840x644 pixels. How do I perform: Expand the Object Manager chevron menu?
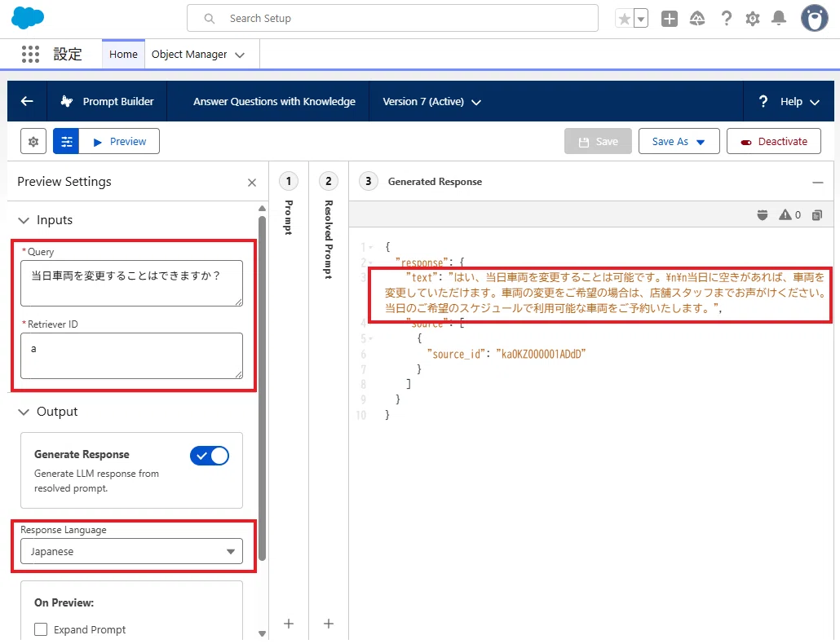coord(240,55)
